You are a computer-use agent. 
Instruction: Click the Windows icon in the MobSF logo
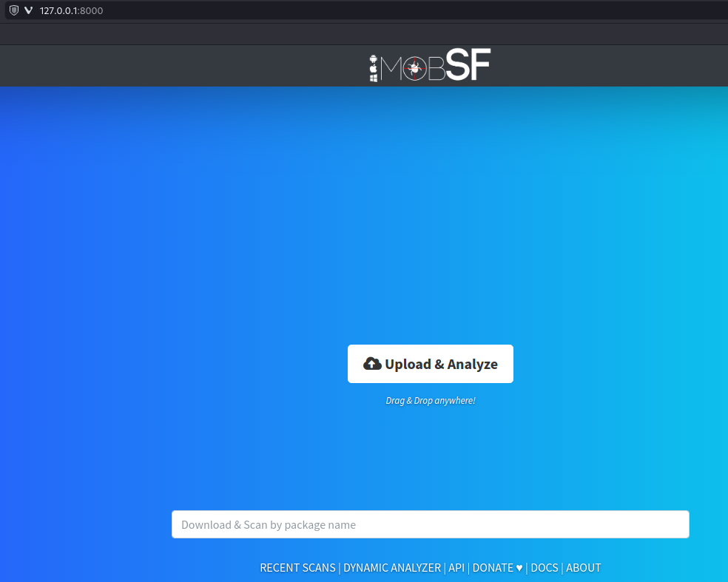click(374, 77)
